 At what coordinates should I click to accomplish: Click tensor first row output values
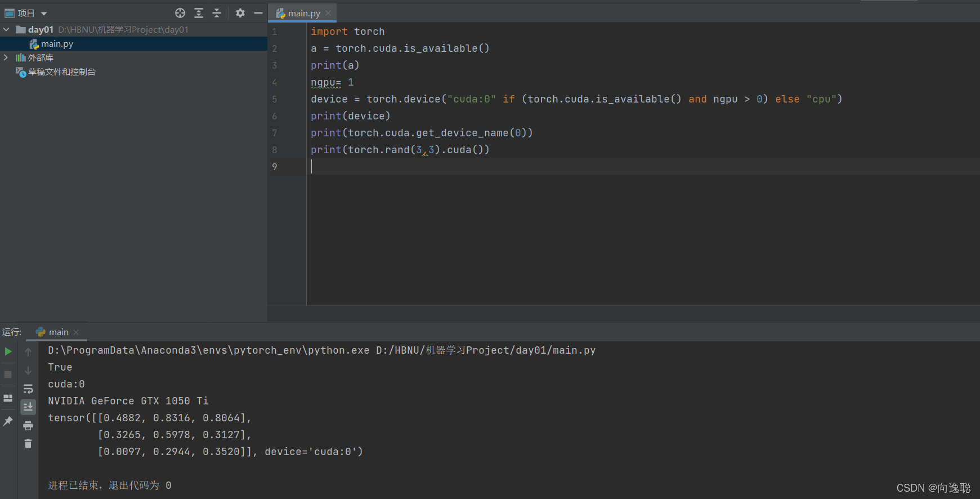click(x=150, y=418)
